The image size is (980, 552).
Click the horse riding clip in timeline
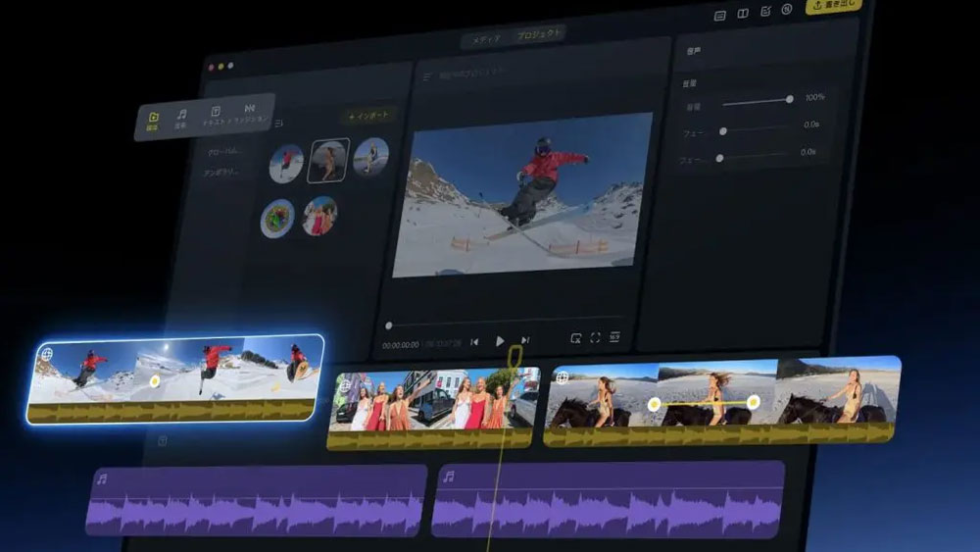click(721, 402)
